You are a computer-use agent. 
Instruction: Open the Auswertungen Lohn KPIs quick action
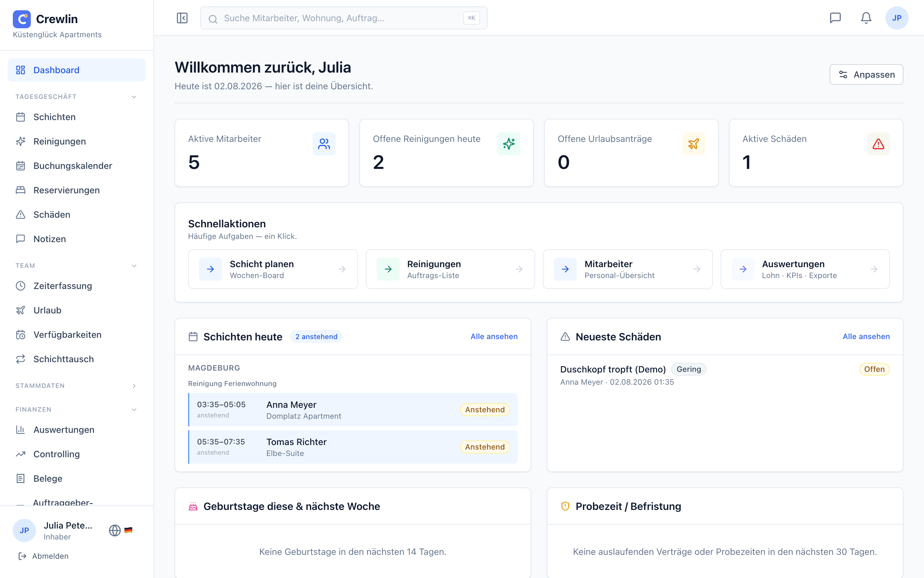[x=805, y=269]
